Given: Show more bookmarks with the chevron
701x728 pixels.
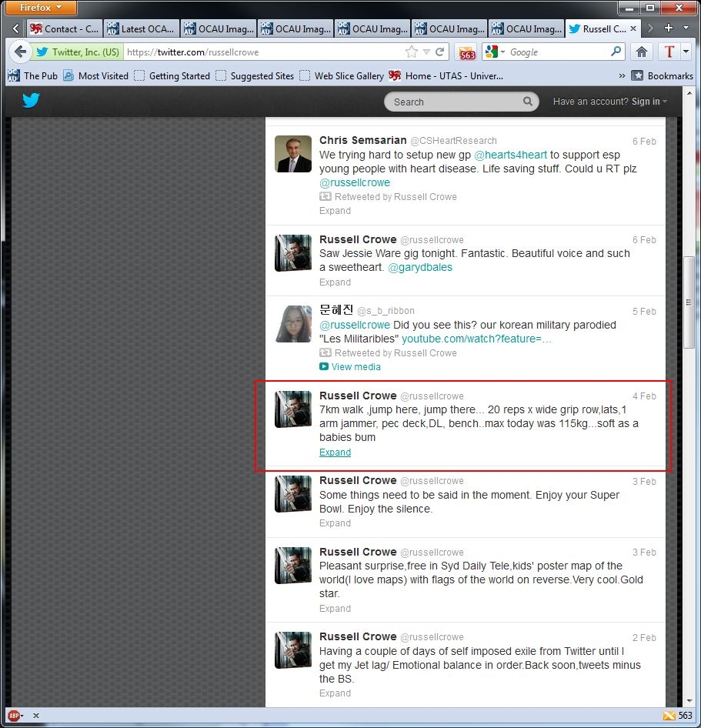Looking at the screenshot, I should point(622,75).
